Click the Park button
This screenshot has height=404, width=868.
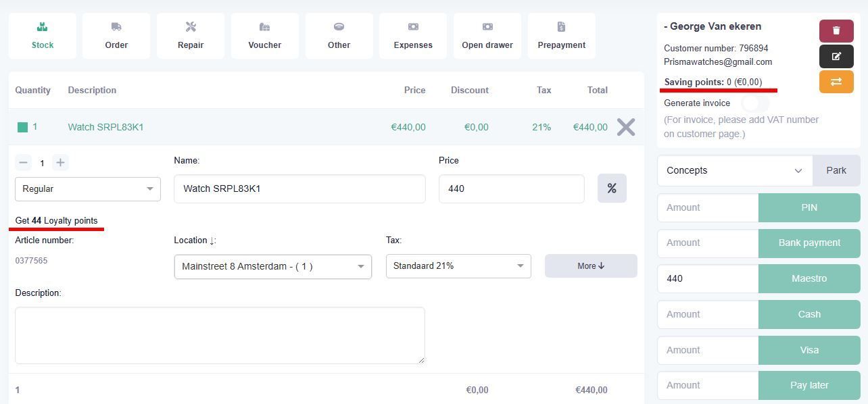[836, 171]
